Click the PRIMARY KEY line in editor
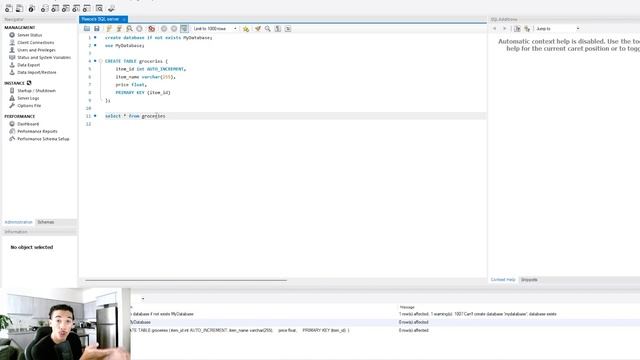640x360 pixels. (x=143, y=93)
